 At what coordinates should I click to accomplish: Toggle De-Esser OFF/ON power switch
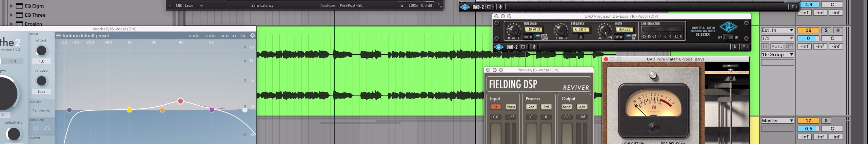728,37
